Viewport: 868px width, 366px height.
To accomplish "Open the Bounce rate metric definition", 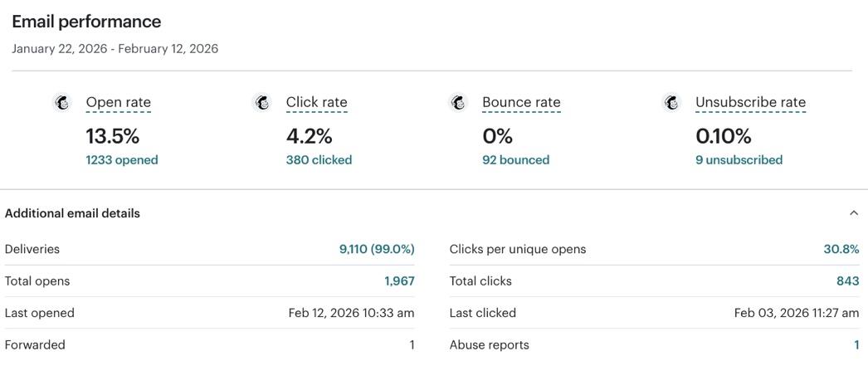I will pyautogui.click(x=521, y=103).
